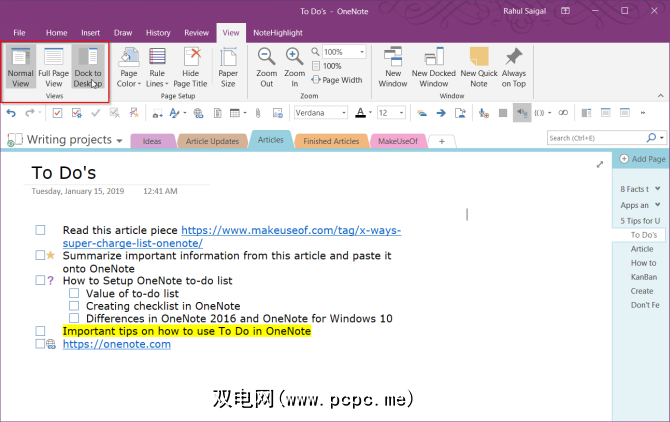Click the online pictures icon

tap(278, 113)
